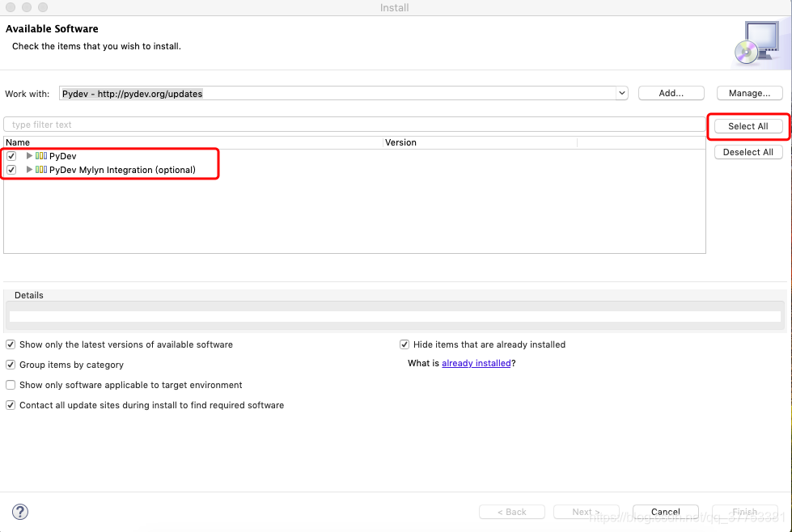Click the Version column header
The image size is (792, 532).
click(x=480, y=143)
